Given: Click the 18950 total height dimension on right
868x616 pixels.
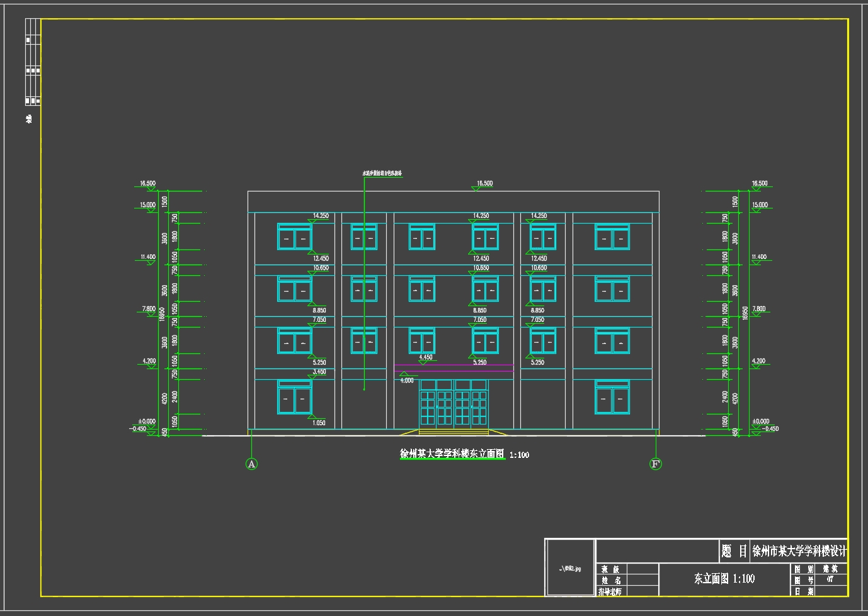Looking at the screenshot, I should pyautogui.click(x=745, y=313).
